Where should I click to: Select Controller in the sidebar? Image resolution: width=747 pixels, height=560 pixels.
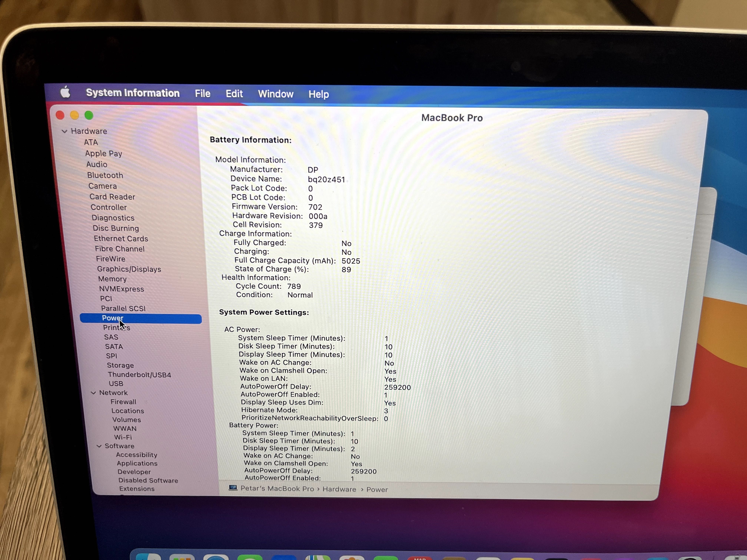coord(108,207)
